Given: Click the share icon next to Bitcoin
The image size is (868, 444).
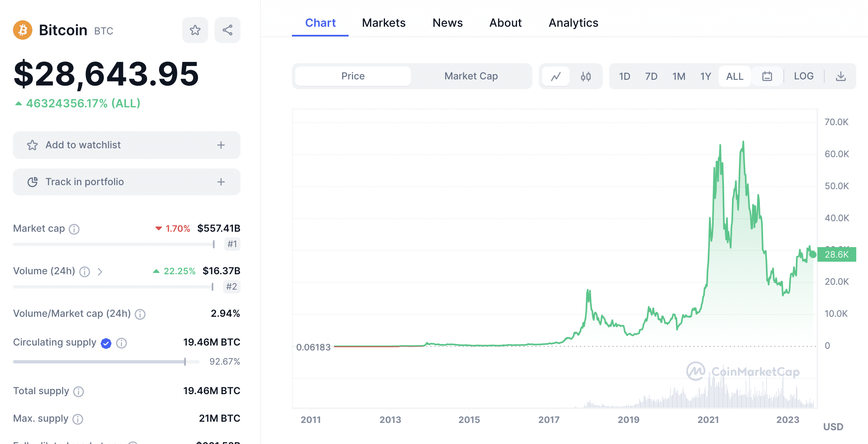Looking at the screenshot, I should (228, 30).
